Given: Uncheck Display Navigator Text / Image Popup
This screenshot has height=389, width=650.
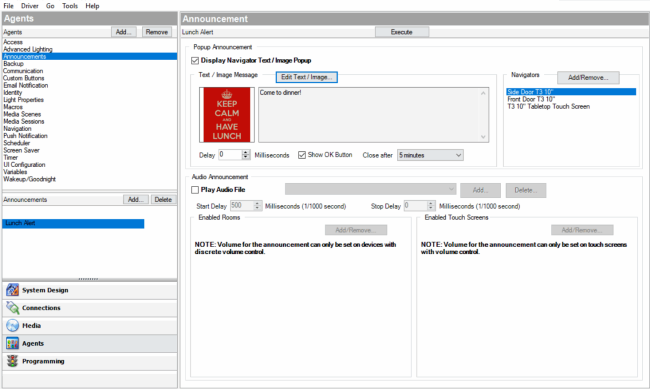Looking at the screenshot, I should pos(195,61).
